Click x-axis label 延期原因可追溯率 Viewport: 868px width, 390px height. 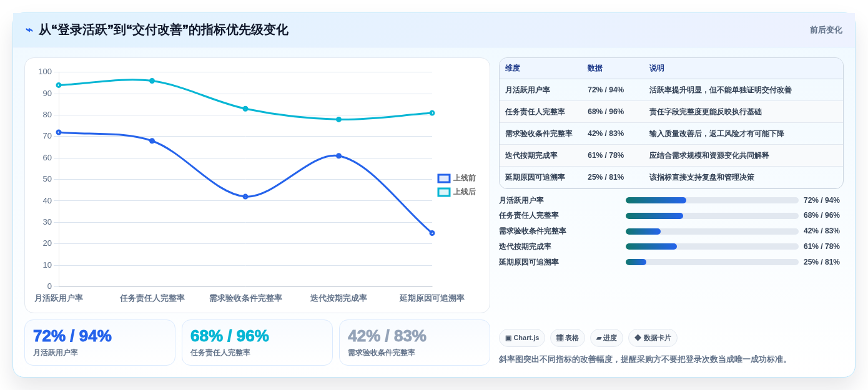432,298
